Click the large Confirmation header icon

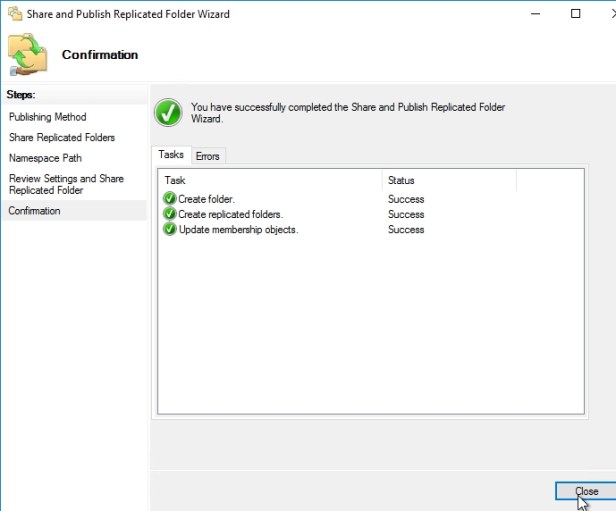coord(28,55)
